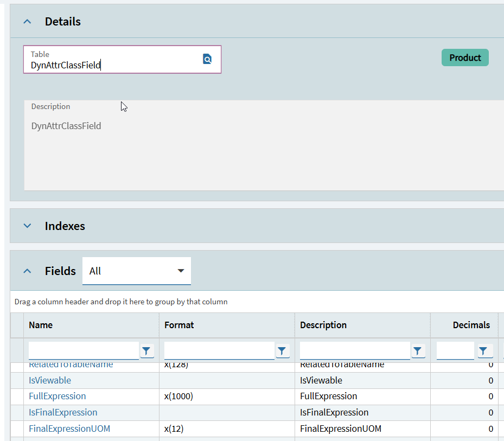Open the FullExpression field link
504x441 pixels.
[57, 397]
